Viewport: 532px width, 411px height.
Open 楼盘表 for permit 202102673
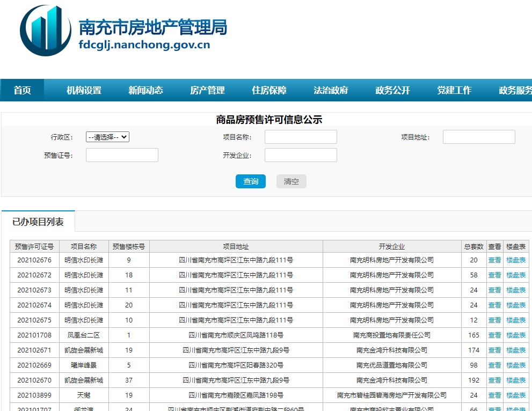tap(516, 290)
